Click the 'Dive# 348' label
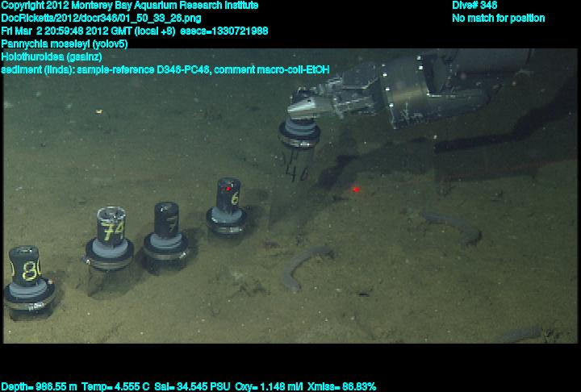The width and height of the screenshot is (581, 392). tap(474, 5)
